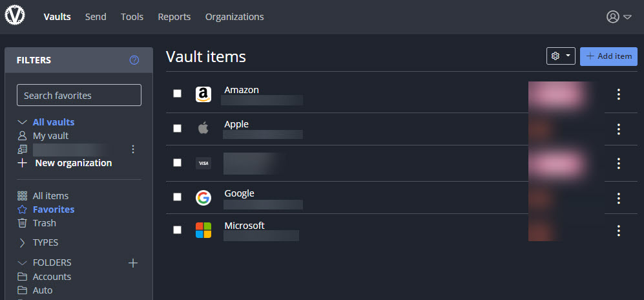Select the All vaults filter

(x=54, y=122)
